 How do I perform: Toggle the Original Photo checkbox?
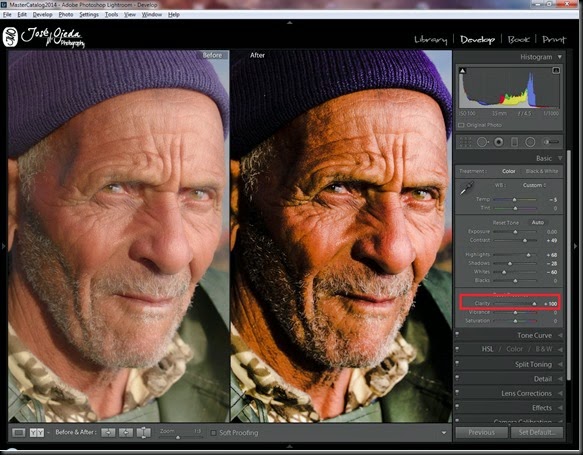pyautogui.click(x=461, y=125)
